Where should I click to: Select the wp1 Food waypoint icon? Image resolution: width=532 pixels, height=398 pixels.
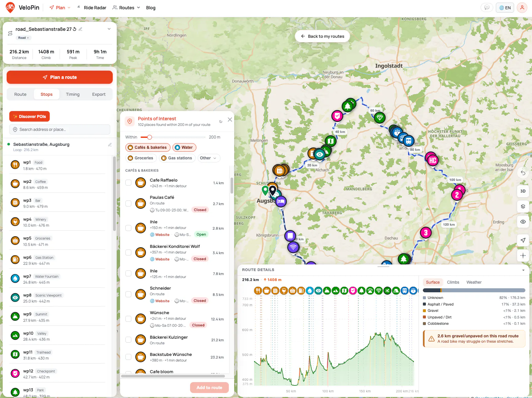15,165
